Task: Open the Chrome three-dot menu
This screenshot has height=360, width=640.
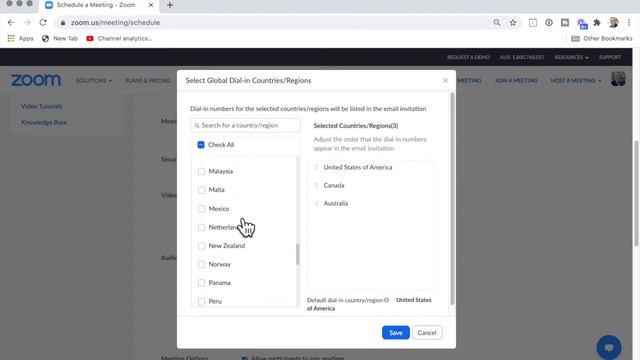Action: (x=629, y=22)
